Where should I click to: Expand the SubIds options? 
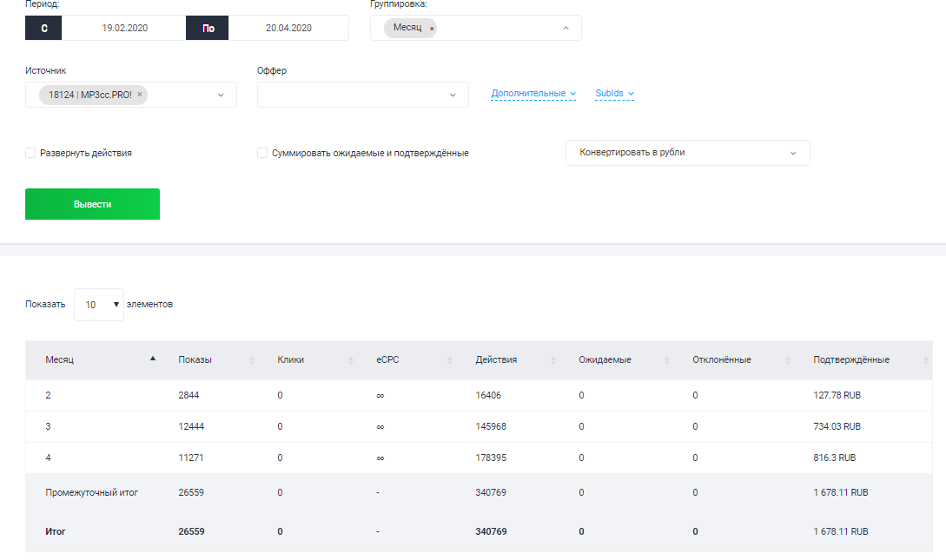[614, 94]
